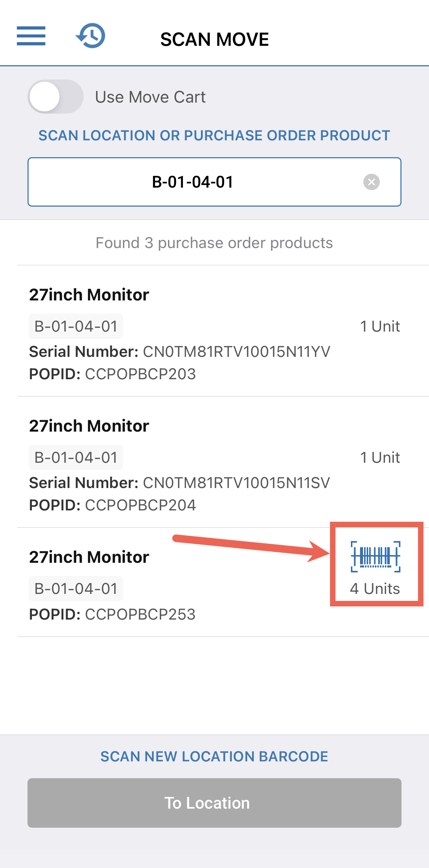Screen dimensions: 429x868
Task: Select the Found 3 purchase order products header
Action: 214,243
